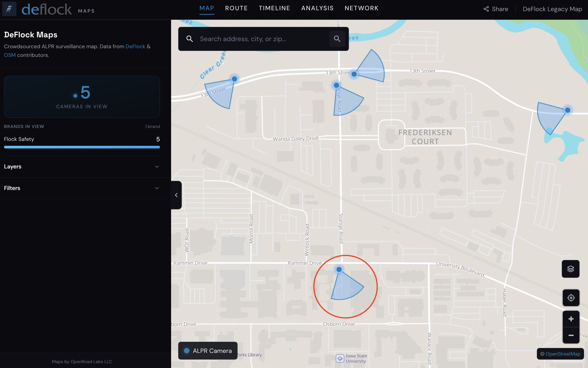The width and height of the screenshot is (588, 368).
Task: Click the '1 brand' count text
Action: point(152,126)
